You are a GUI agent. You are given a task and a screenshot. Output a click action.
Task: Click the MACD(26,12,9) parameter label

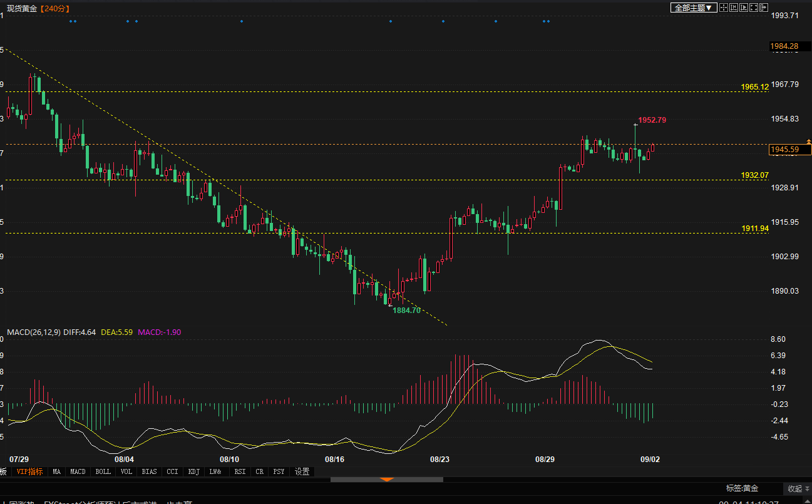click(33, 332)
